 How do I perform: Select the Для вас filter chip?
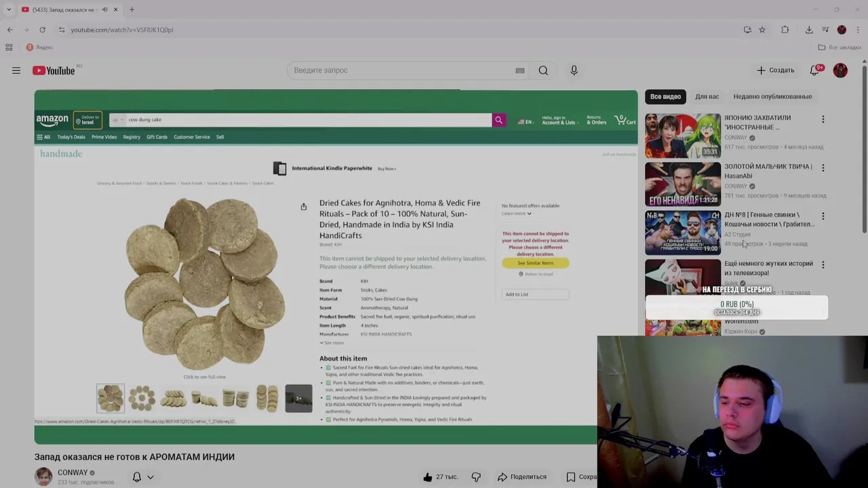(x=707, y=96)
